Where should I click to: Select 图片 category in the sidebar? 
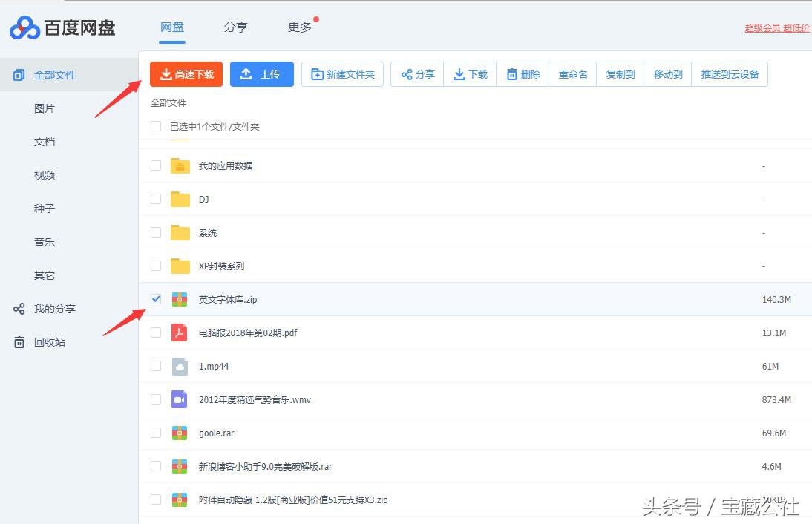45,108
